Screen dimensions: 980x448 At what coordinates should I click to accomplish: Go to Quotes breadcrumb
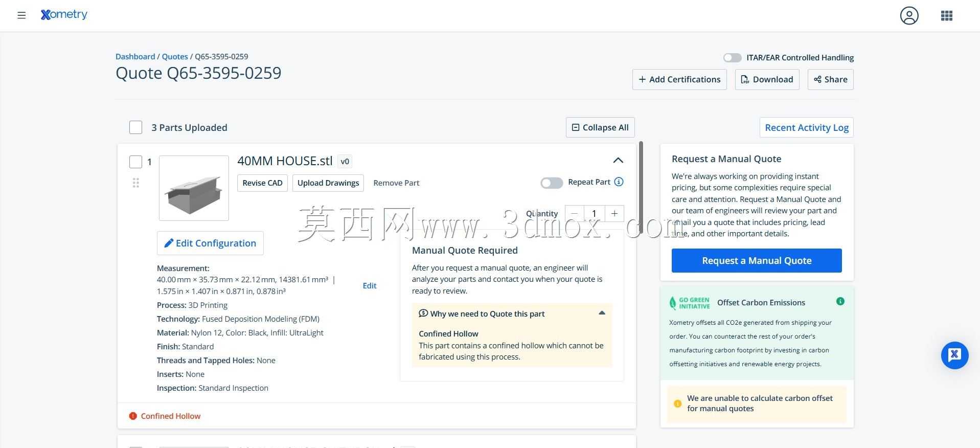tap(175, 56)
